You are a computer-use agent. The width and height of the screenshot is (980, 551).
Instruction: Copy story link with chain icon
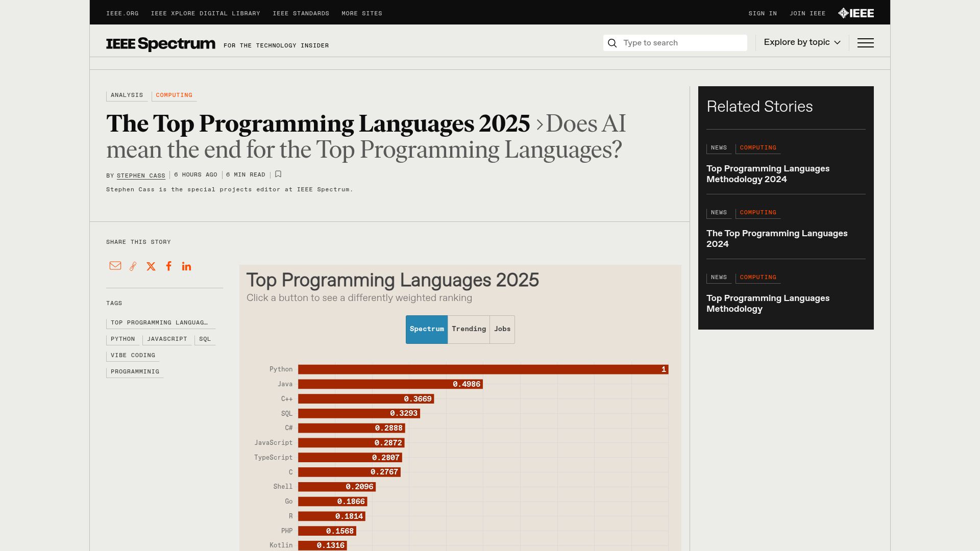pyautogui.click(x=133, y=266)
